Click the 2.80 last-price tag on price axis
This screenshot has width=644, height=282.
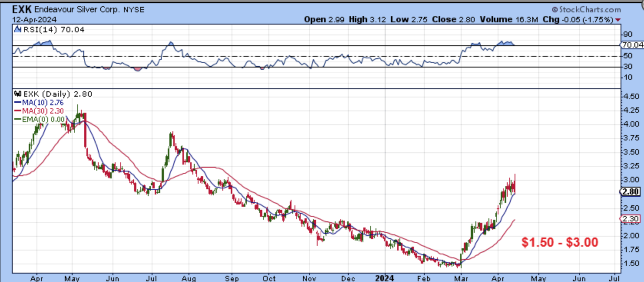(630, 191)
